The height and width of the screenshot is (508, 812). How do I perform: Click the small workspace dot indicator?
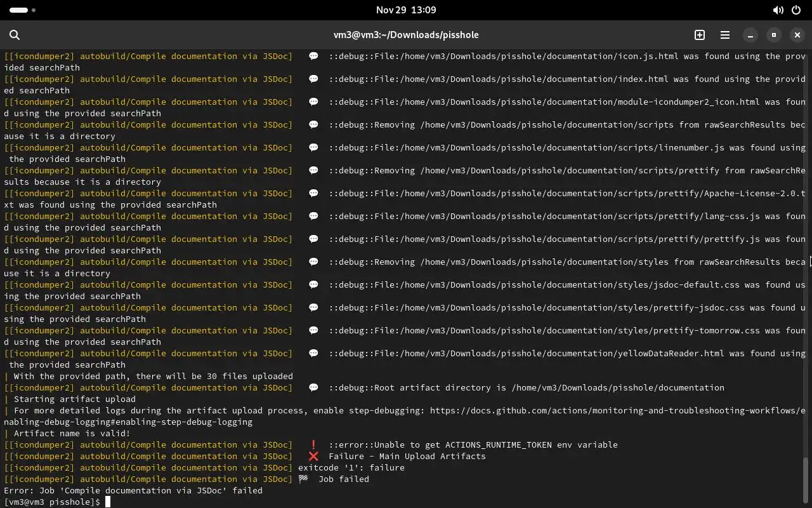point(34,10)
